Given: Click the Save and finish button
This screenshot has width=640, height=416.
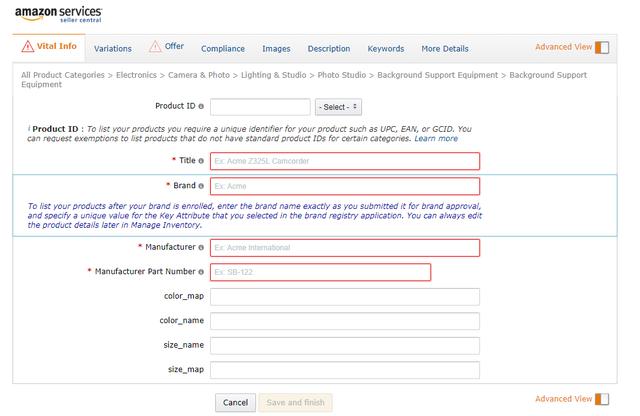Looking at the screenshot, I should [294, 402].
